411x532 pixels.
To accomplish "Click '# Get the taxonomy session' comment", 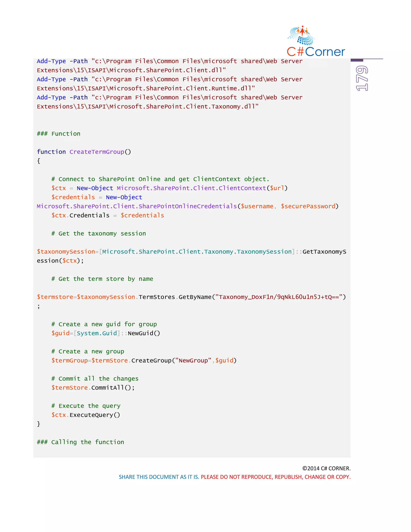I will coord(99,234).
